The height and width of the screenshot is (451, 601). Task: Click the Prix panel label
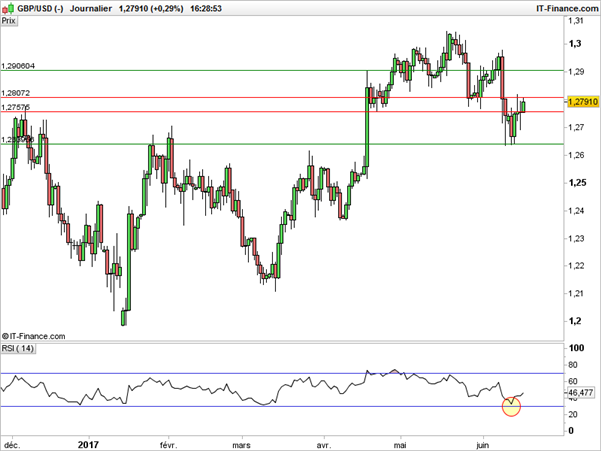9,21
